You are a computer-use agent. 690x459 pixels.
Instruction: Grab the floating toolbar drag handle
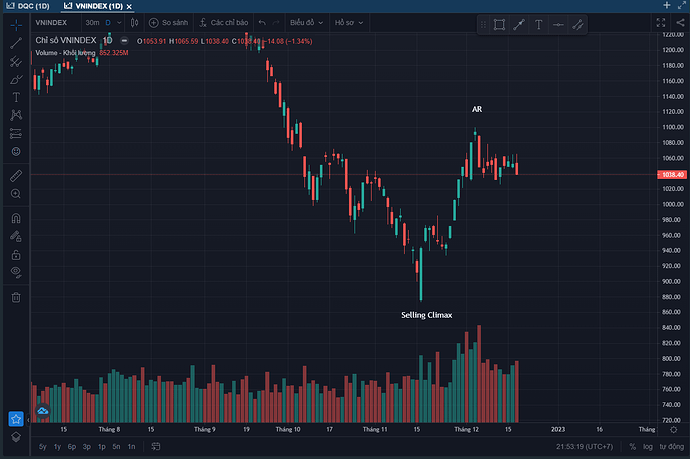click(483, 25)
